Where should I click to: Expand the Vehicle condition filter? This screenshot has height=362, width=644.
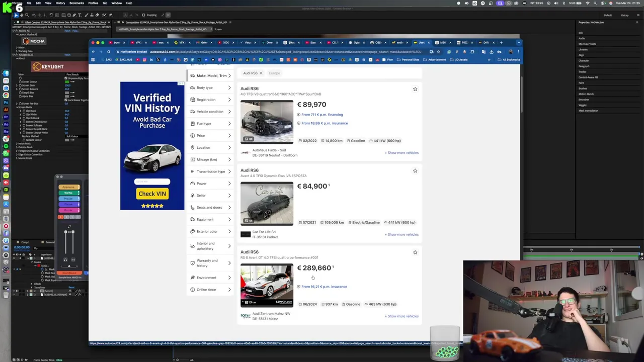coord(211,112)
